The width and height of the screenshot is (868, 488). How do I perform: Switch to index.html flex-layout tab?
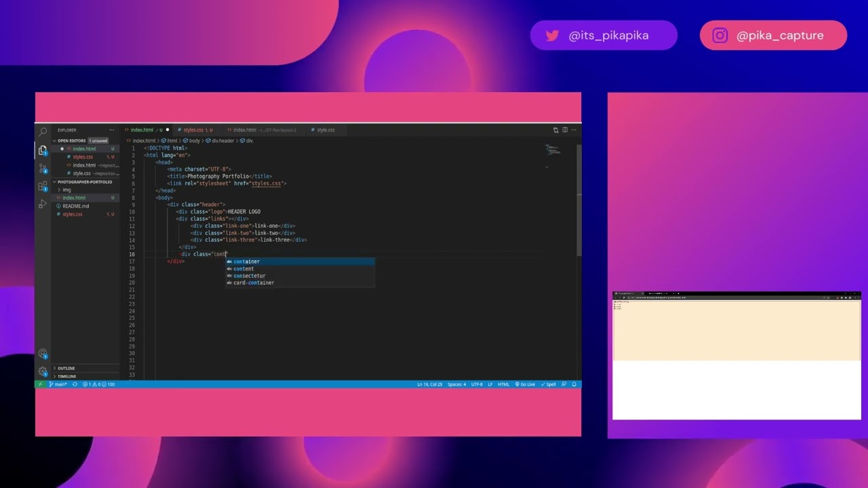click(x=264, y=130)
